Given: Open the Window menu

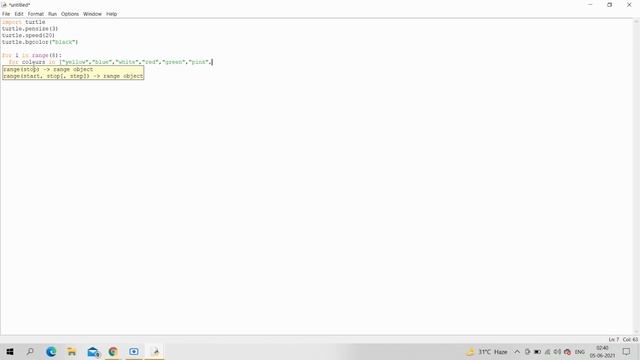Looking at the screenshot, I should pos(92,14).
